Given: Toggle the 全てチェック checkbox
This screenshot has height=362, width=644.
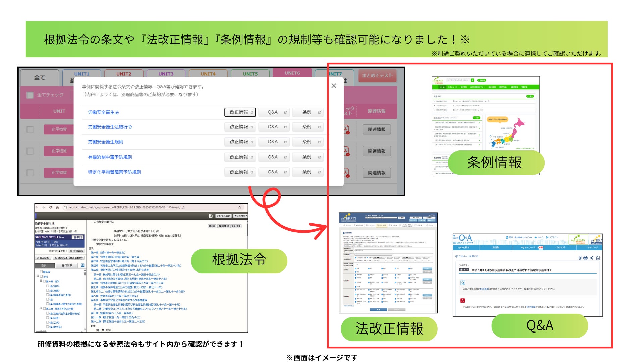Looking at the screenshot, I should pos(30,95).
